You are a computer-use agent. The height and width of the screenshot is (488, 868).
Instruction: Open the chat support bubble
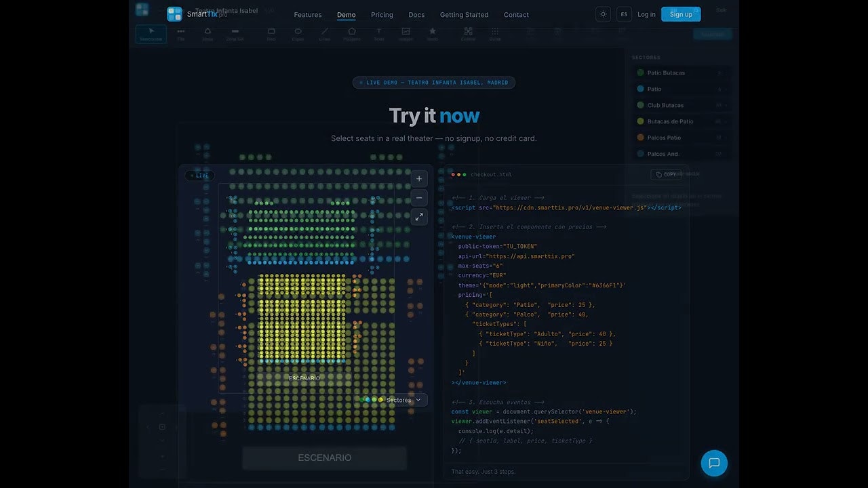click(x=714, y=463)
